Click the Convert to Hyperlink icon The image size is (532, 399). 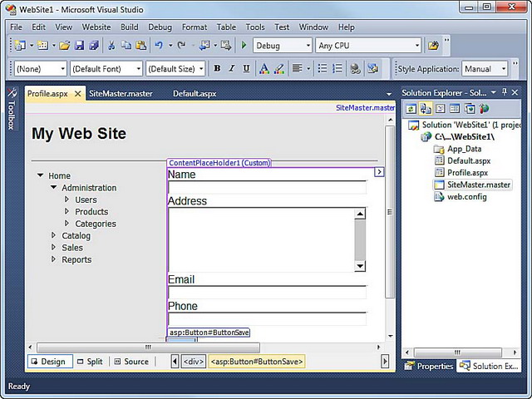click(355, 68)
